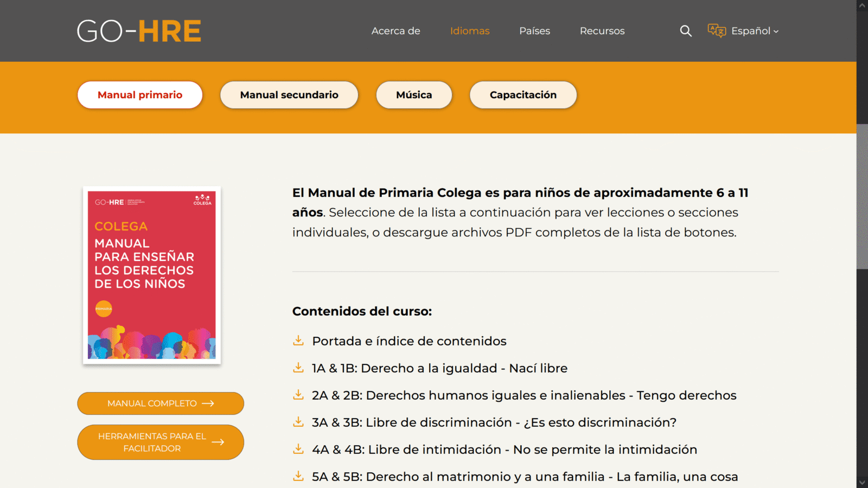Click the search magnifier icon
Screen dimensions: 868x488
pyautogui.click(x=686, y=31)
